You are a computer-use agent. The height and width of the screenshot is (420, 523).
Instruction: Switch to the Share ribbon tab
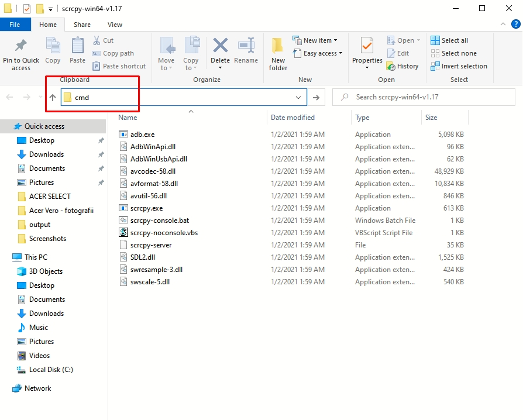[x=82, y=25]
